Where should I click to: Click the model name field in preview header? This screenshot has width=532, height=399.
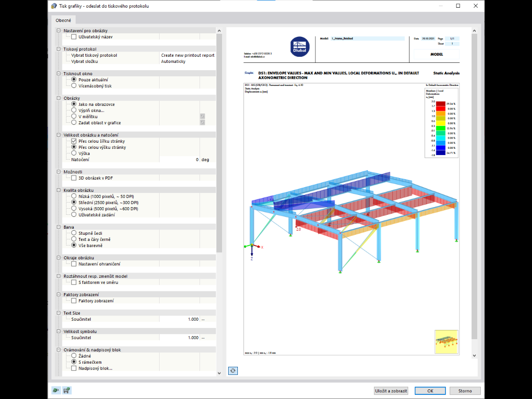point(367,38)
